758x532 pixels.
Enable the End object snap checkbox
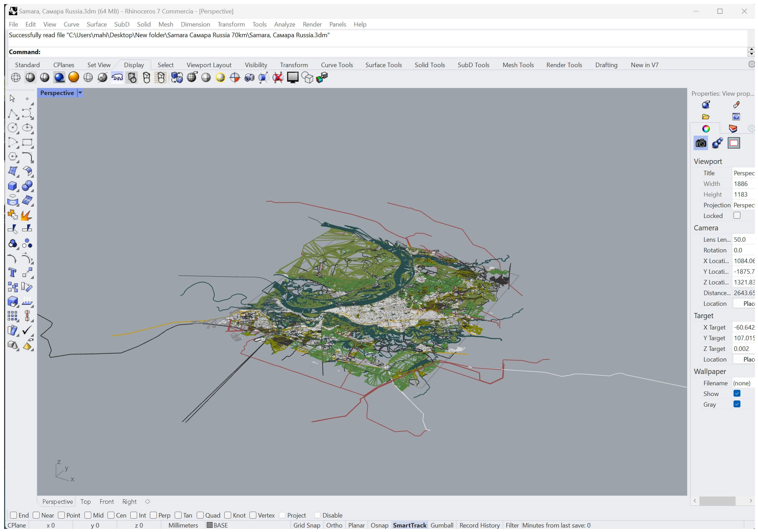click(14, 515)
